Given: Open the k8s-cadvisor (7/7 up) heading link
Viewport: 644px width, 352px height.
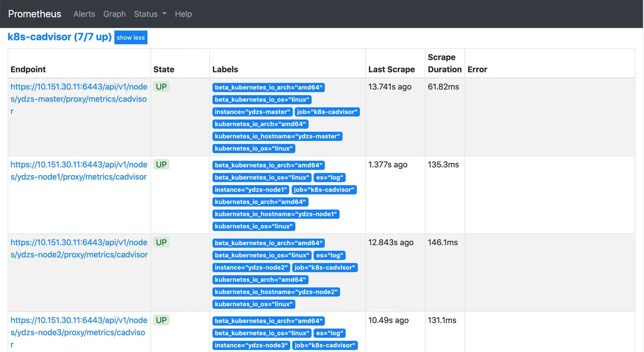Looking at the screenshot, I should click(60, 37).
